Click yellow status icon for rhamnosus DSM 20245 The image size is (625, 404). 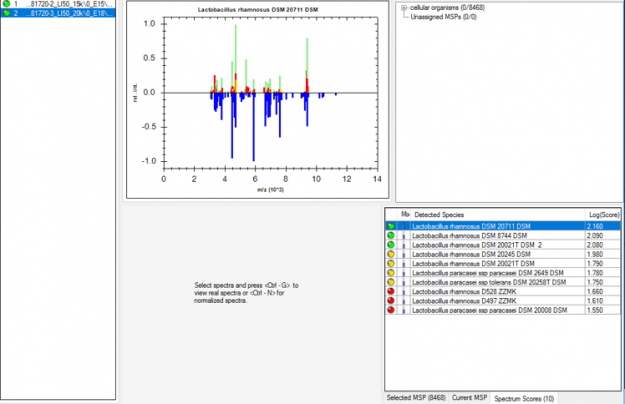point(392,253)
